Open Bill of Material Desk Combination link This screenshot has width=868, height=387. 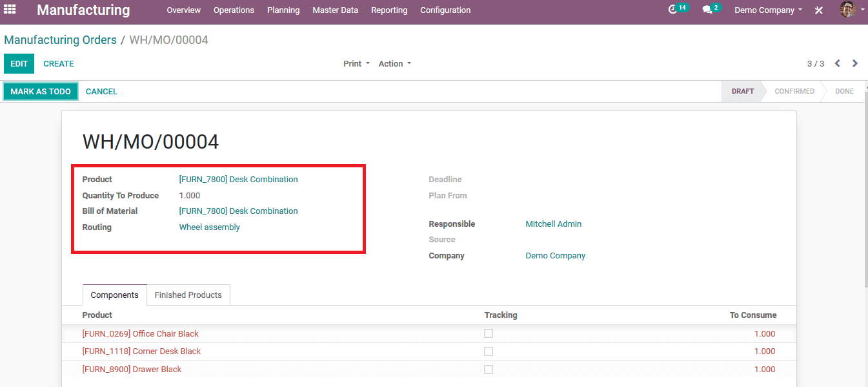coord(238,211)
